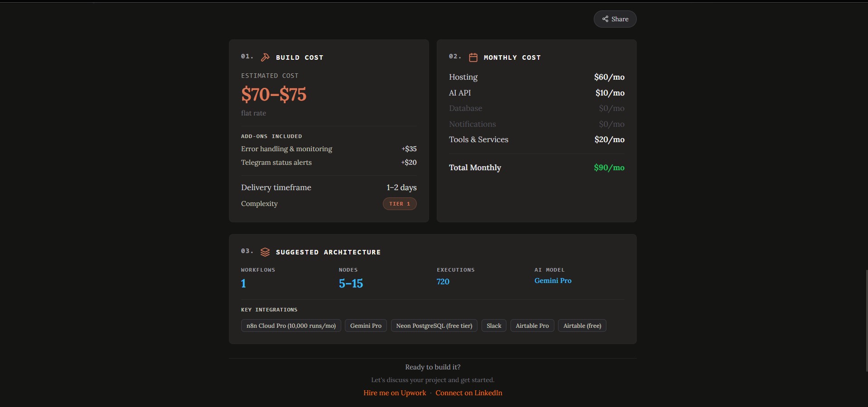Click the 1–2 days delivery value

[x=401, y=187]
